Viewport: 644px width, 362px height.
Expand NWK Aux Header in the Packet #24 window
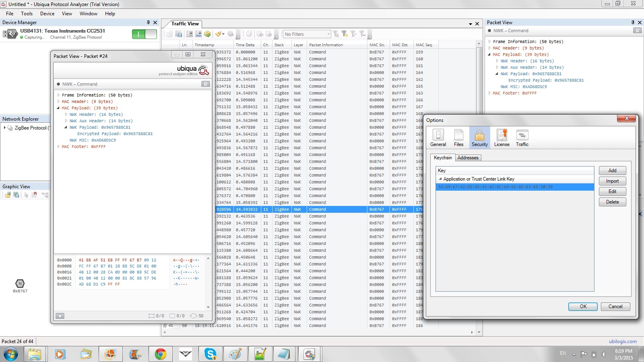point(66,121)
